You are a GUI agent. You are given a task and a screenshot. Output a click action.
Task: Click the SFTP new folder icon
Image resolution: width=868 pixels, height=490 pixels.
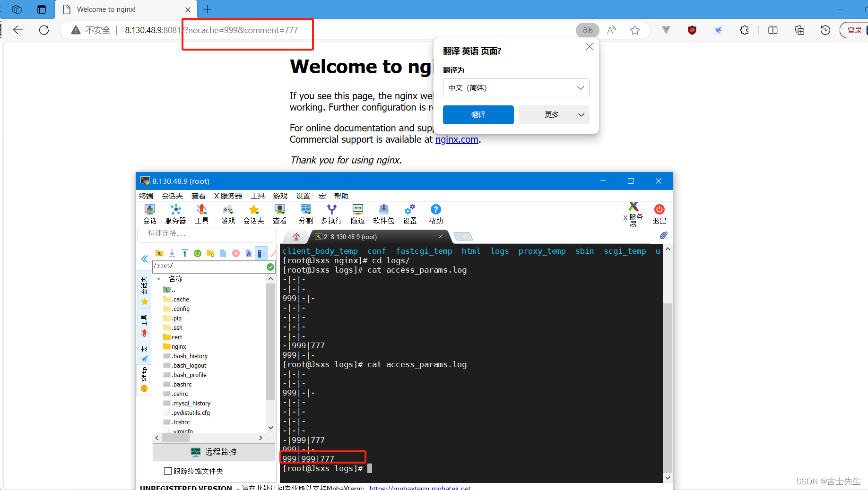pyautogui.click(x=210, y=253)
